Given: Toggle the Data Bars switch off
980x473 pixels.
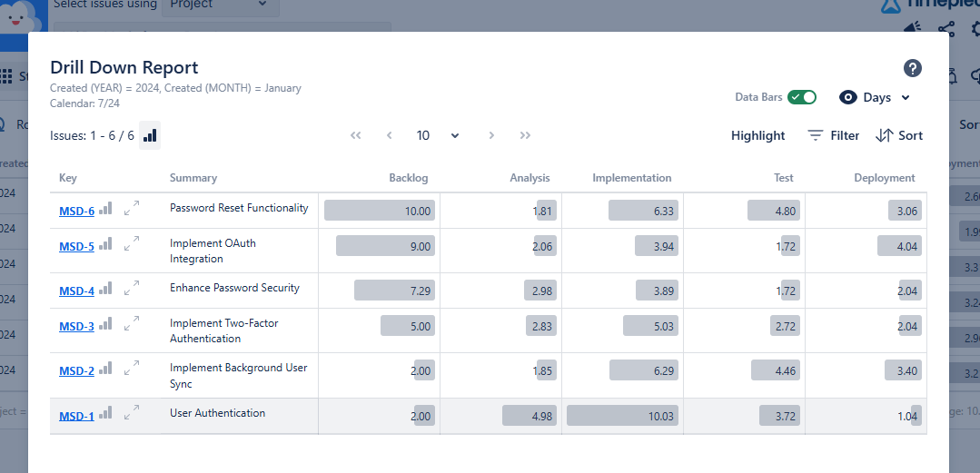Looking at the screenshot, I should pos(801,97).
